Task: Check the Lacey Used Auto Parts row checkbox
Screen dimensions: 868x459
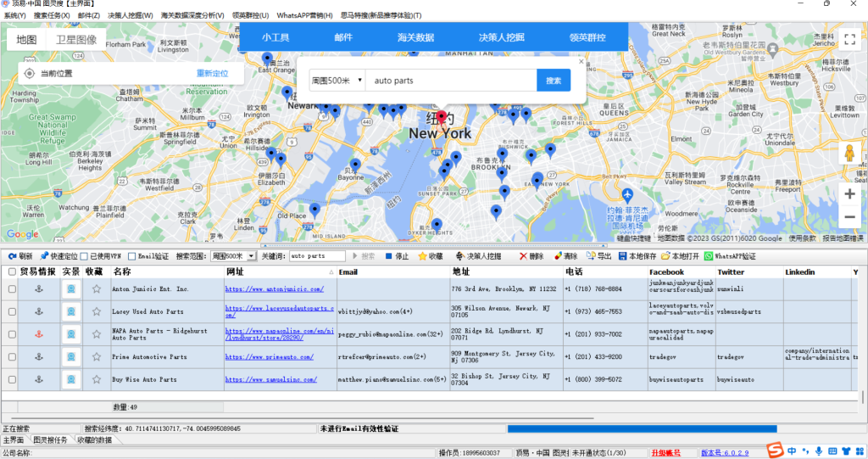Action: click(x=12, y=312)
